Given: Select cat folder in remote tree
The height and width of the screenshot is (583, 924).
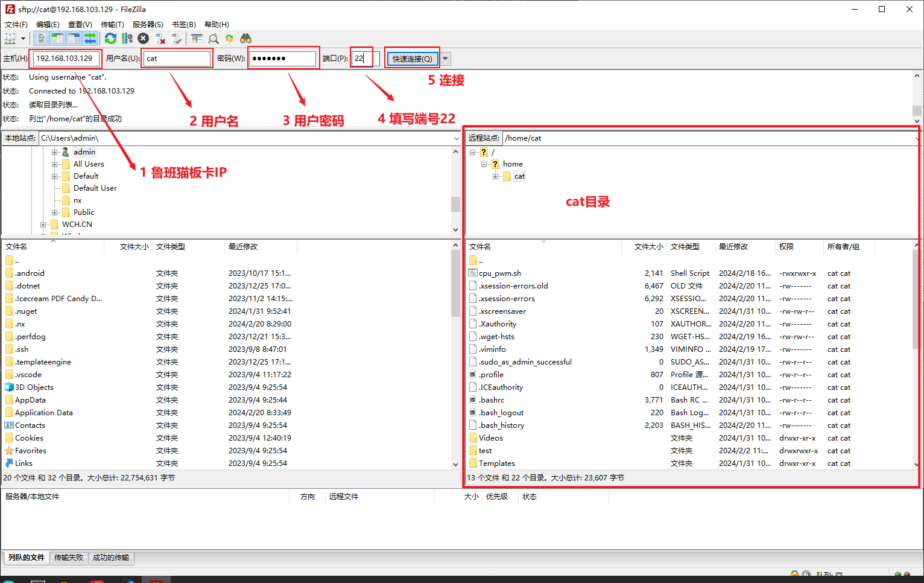Looking at the screenshot, I should pos(519,176).
